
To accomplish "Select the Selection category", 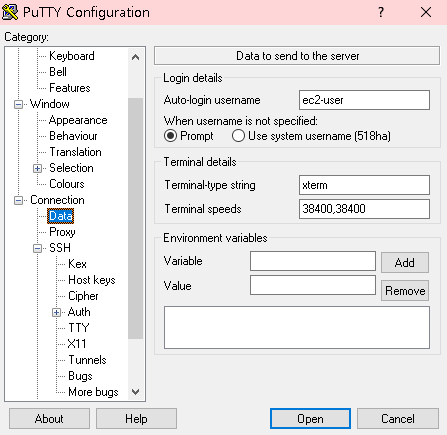I will tap(71, 168).
